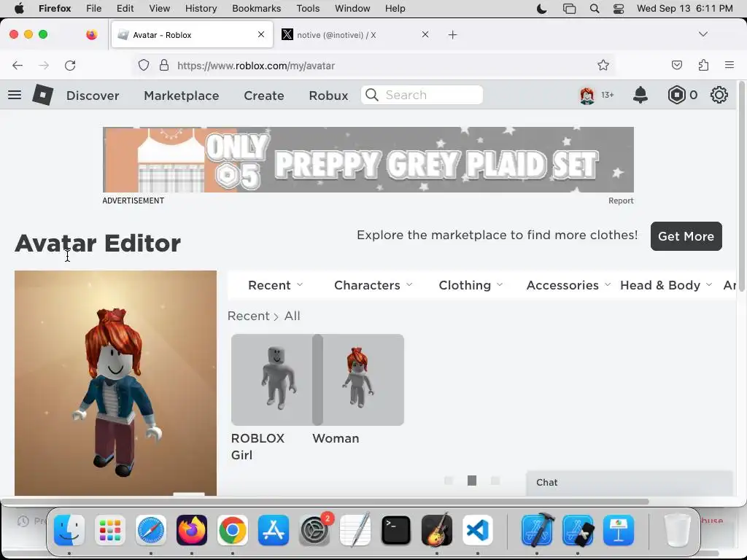Open Launchpad from the Dock
The image size is (747, 560).
click(110, 530)
